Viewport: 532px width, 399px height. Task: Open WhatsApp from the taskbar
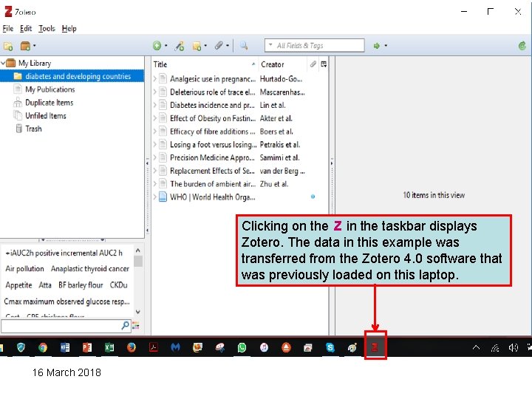[x=242, y=347]
